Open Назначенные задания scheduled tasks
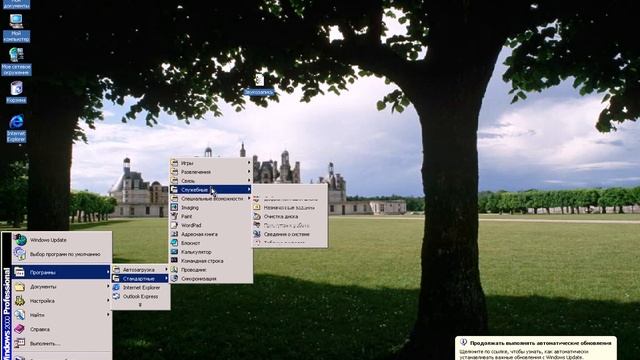 click(x=289, y=208)
